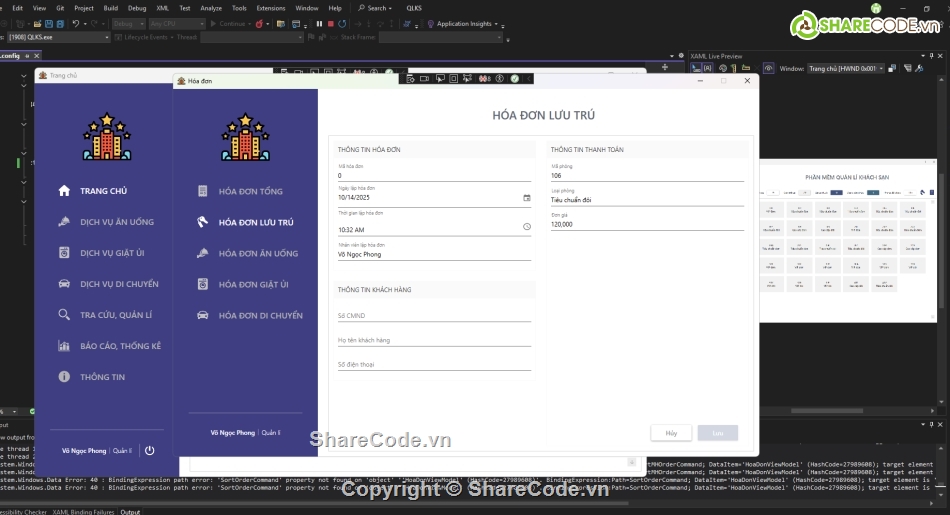Screen dimensions: 950x515
Task: Open the Build menu
Action: (x=111, y=8)
